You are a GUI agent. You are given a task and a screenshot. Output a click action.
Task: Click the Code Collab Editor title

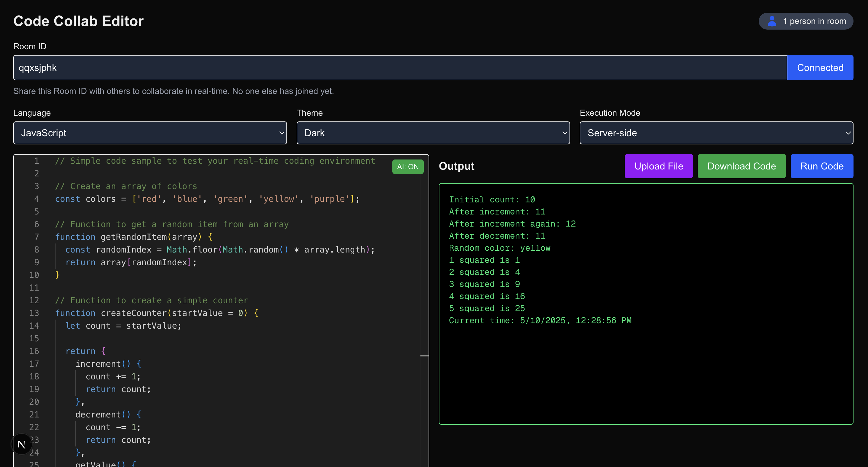point(78,21)
